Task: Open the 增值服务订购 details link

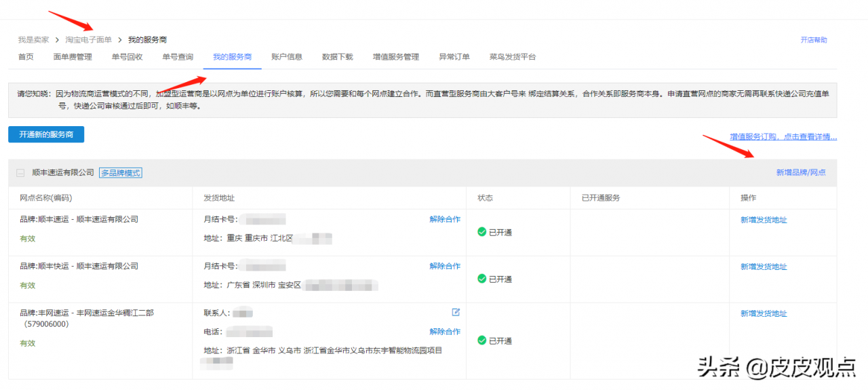Action: [783, 137]
